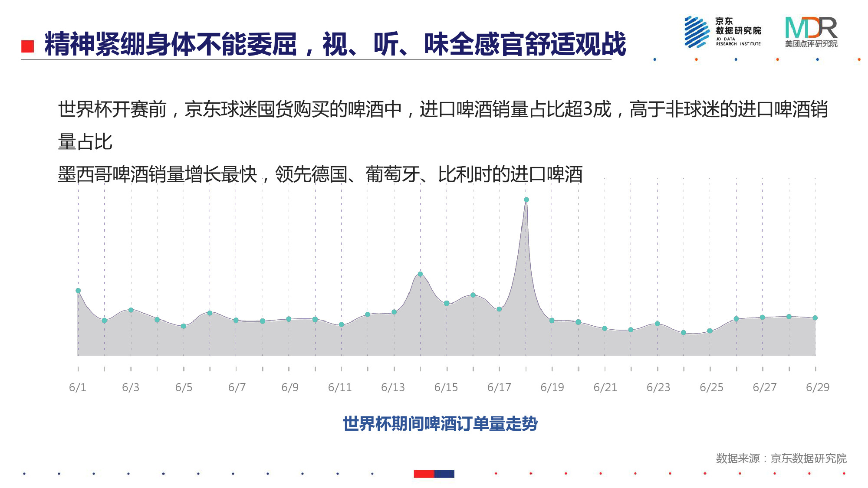Viewport: 868px width, 488px height.
Task: Click the axis label 6/15
Action: coord(446,387)
